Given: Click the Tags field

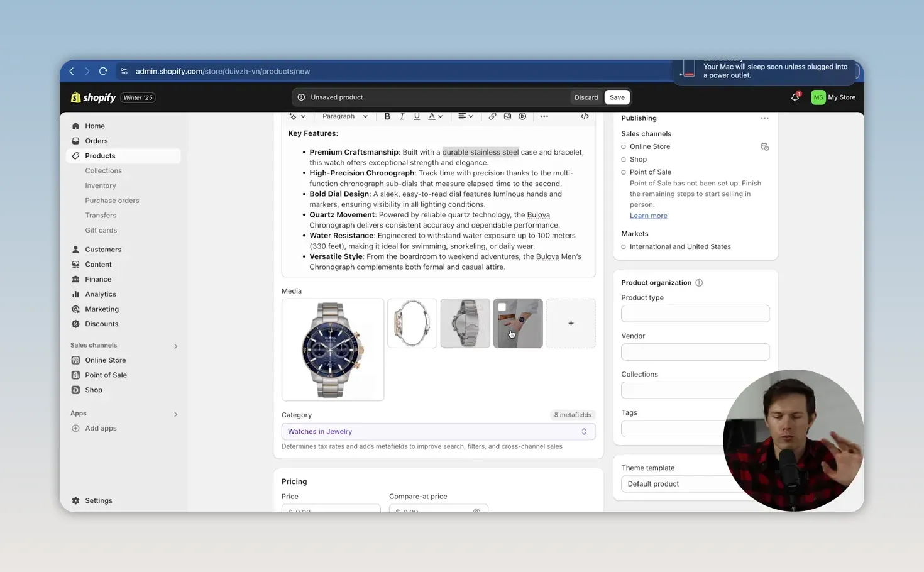Looking at the screenshot, I should click(x=695, y=429).
